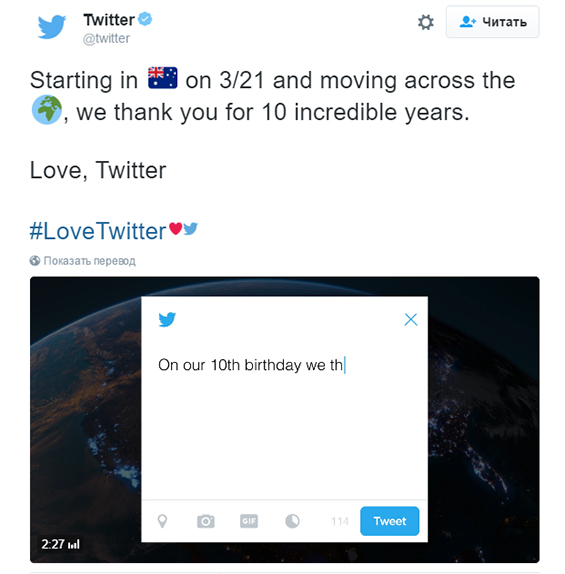Click the 2:27 video duration indicator
The width and height of the screenshot is (565, 574).
click(60, 544)
